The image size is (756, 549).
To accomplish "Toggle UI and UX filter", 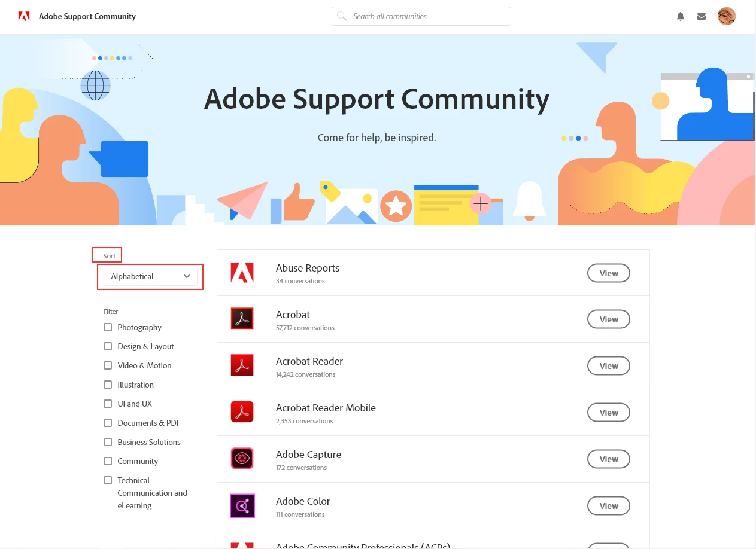I will pos(108,404).
